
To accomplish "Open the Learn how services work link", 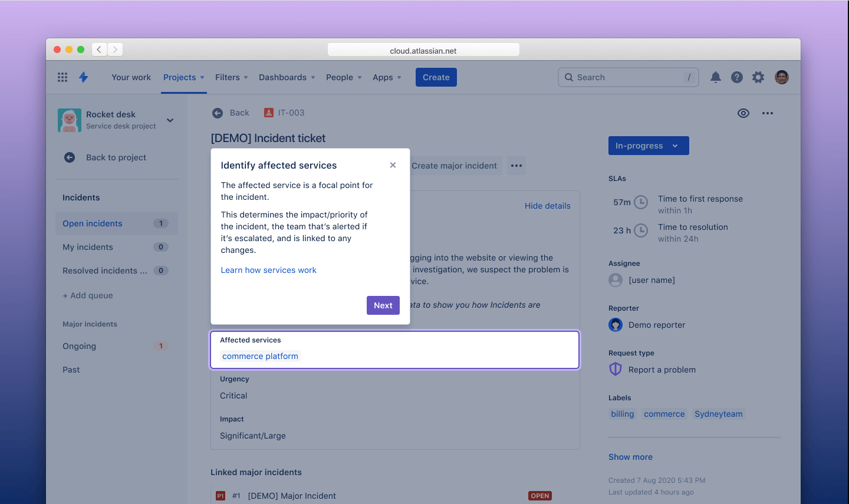I will click(268, 269).
